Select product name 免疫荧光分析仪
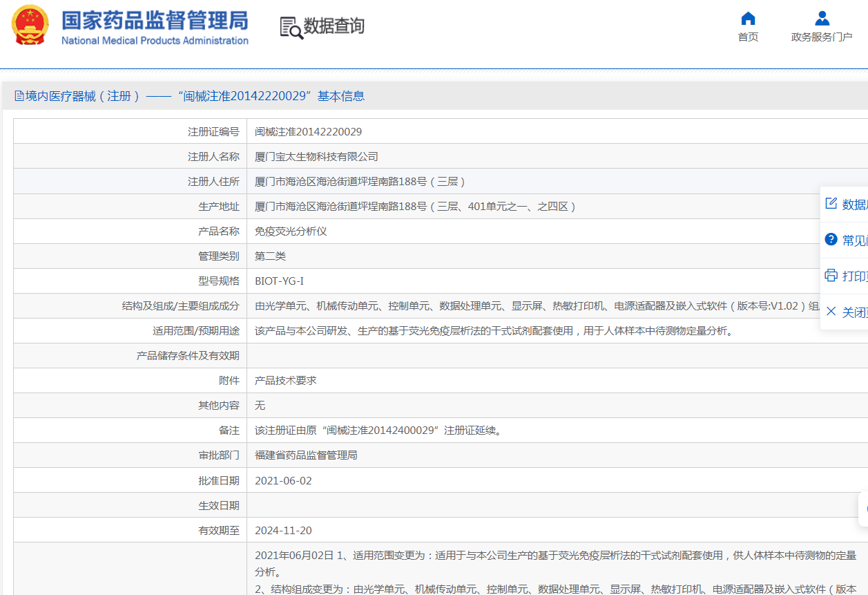Screen dimensions: 868x595 tap(291, 232)
